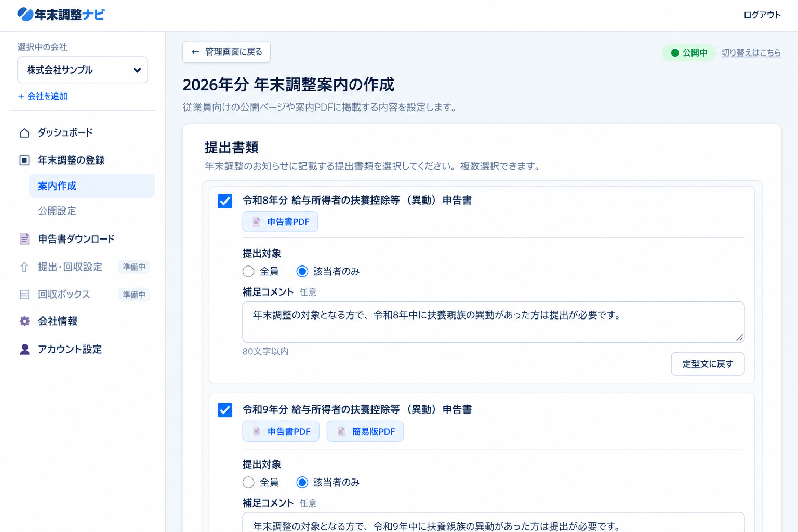Viewport: 798px width, 532px height.
Task: Click the 会社情報 gear icon
Action: point(24,322)
